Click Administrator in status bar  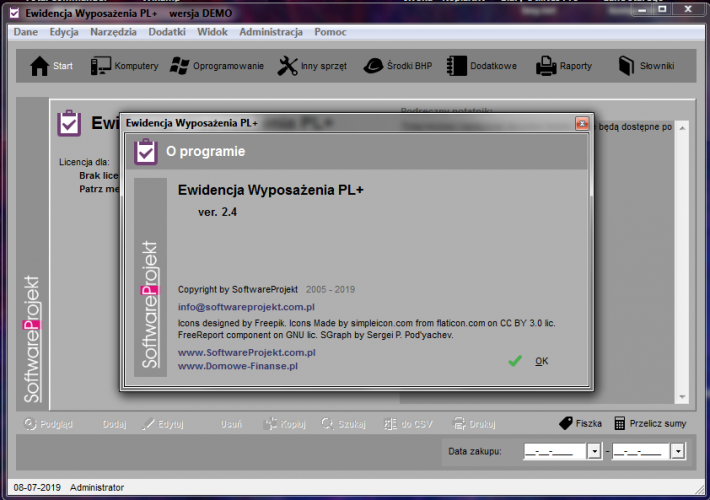97,488
